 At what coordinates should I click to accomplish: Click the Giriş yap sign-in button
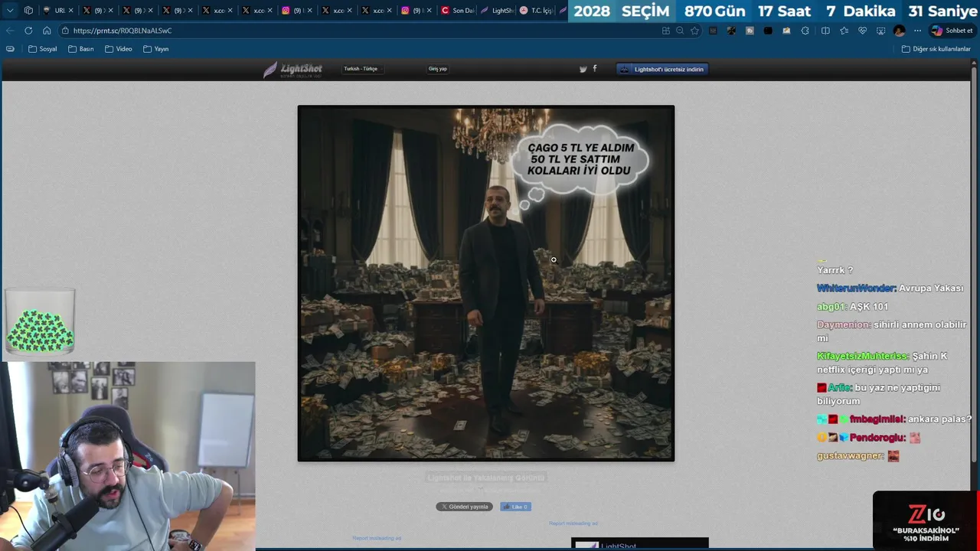(x=438, y=69)
